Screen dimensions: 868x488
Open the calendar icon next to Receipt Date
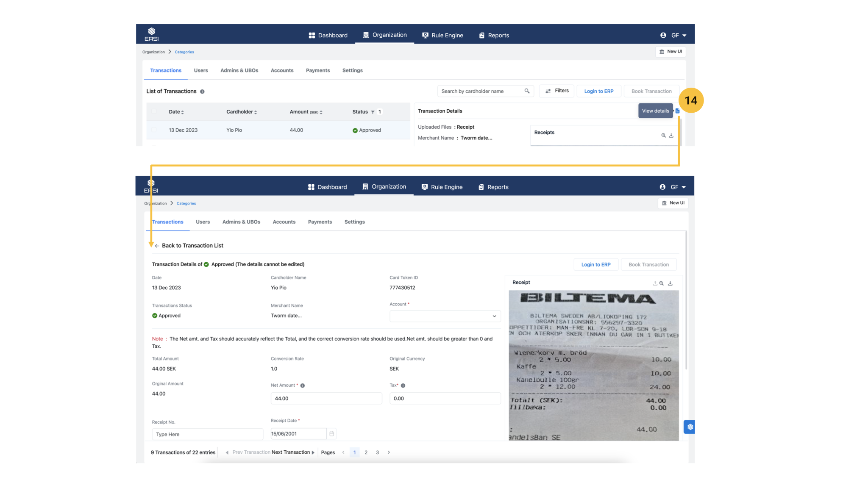coord(332,434)
